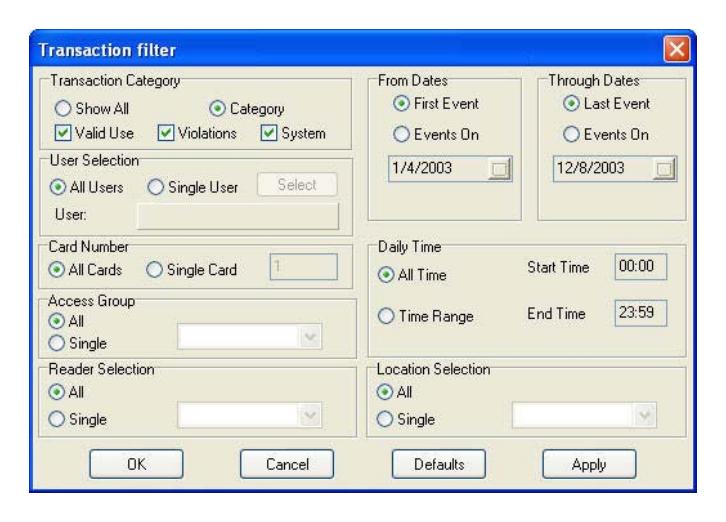
Task: Confirm with the OK button
Action: tap(136, 464)
